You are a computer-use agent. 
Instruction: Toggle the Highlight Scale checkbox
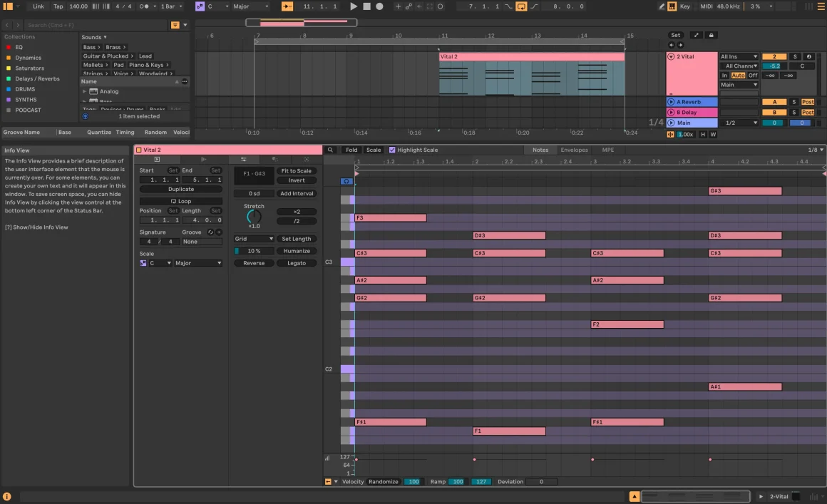(x=391, y=150)
